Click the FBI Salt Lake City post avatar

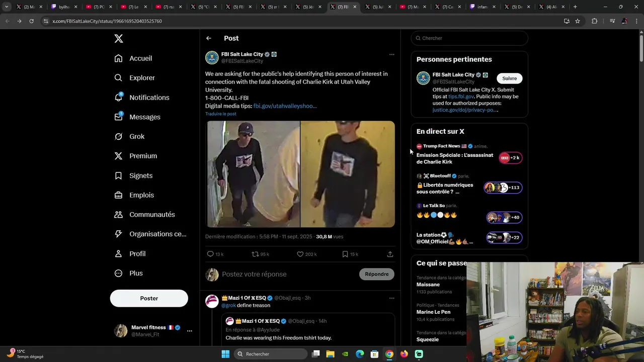click(x=212, y=57)
